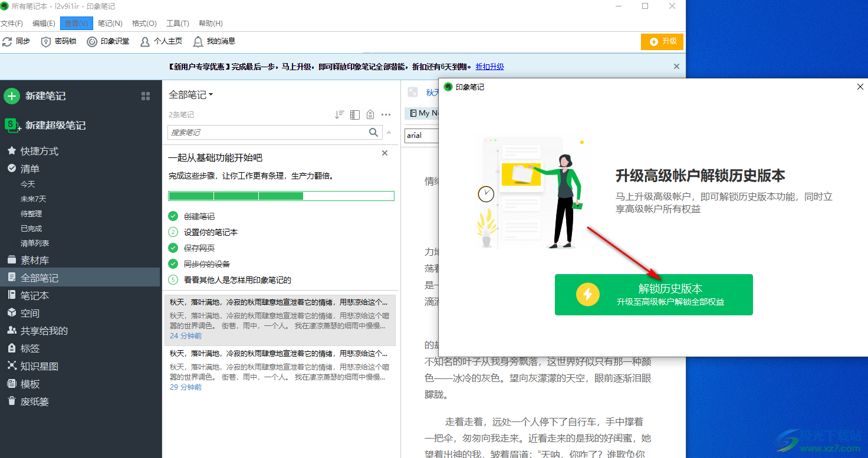Open 印象识堂 from the toolbar
The image size is (868, 458).
click(108, 41)
